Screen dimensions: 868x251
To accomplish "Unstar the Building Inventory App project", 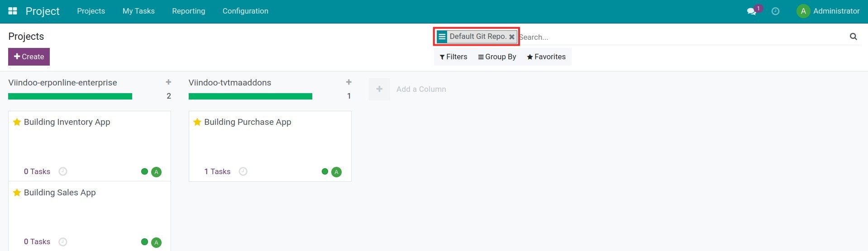I will pyautogui.click(x=17, y=122).
